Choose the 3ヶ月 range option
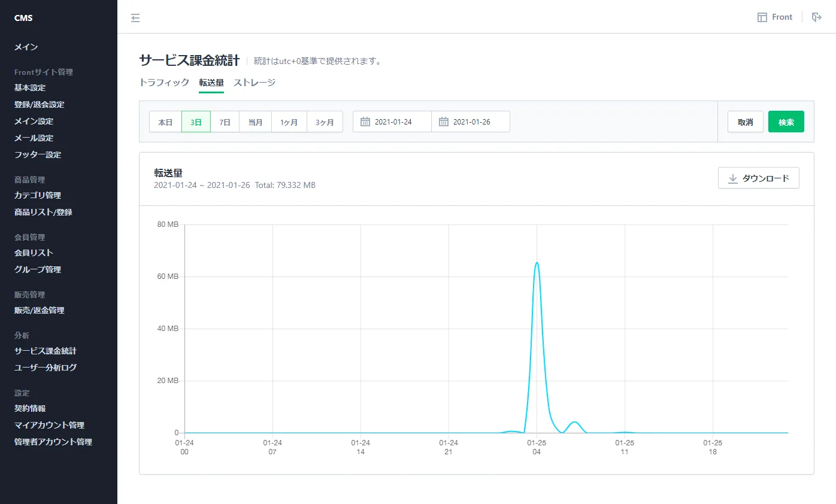Viewport: 836px width, 504px height. 325,122
